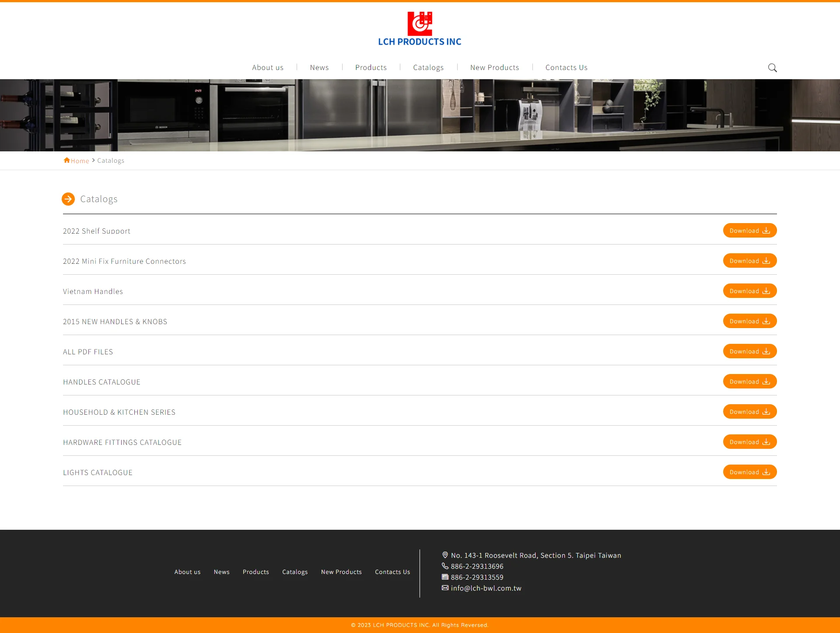Click the ALL PDF FILES download toggle

pos(749,351)
